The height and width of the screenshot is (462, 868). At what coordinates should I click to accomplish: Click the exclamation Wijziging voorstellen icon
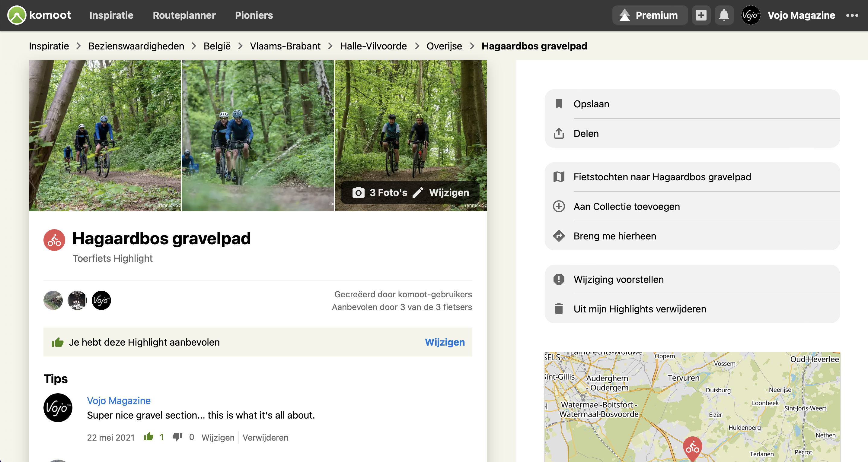pyautogui.click(x=559, y=279)
